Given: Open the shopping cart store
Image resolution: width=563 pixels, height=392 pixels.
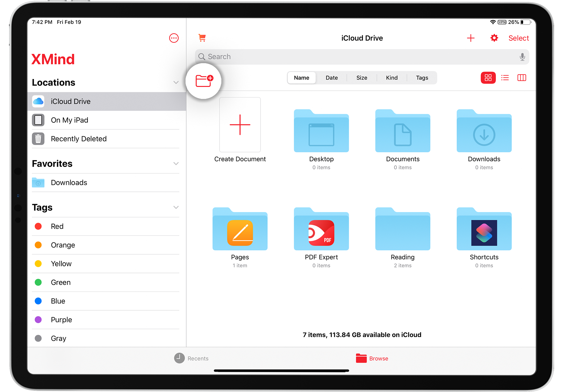Looking at the screenshot, I should click(202, 38).
